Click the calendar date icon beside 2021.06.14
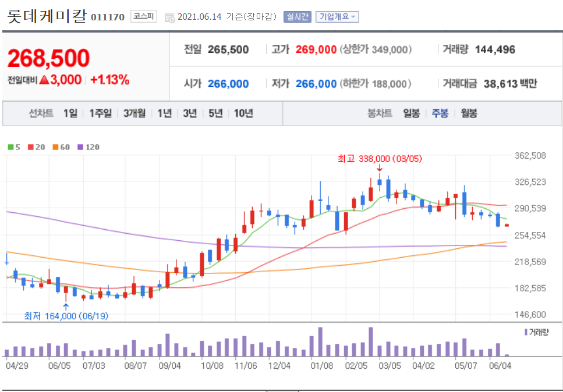 [x=170, y=17]
